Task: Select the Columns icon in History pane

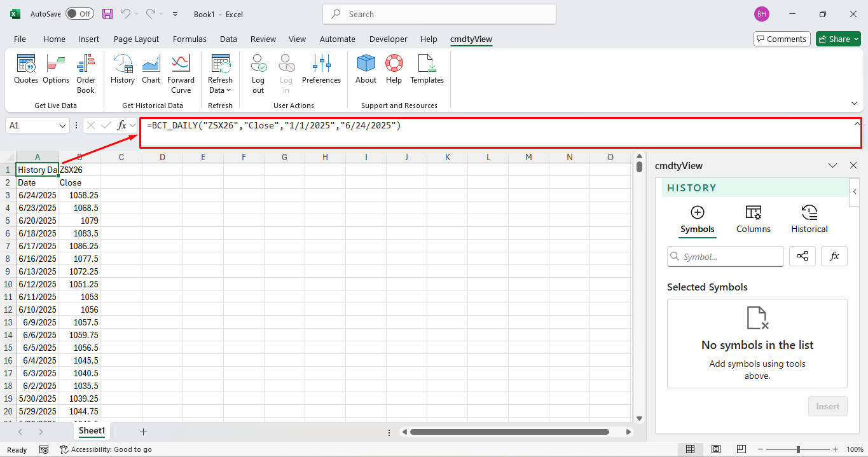Action: (754, 212)
